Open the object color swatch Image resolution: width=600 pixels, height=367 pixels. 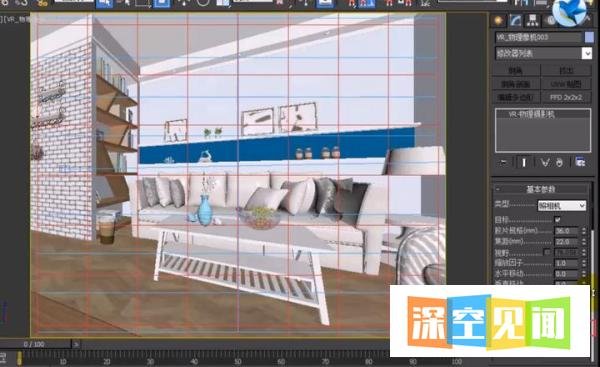coord(589,37)
